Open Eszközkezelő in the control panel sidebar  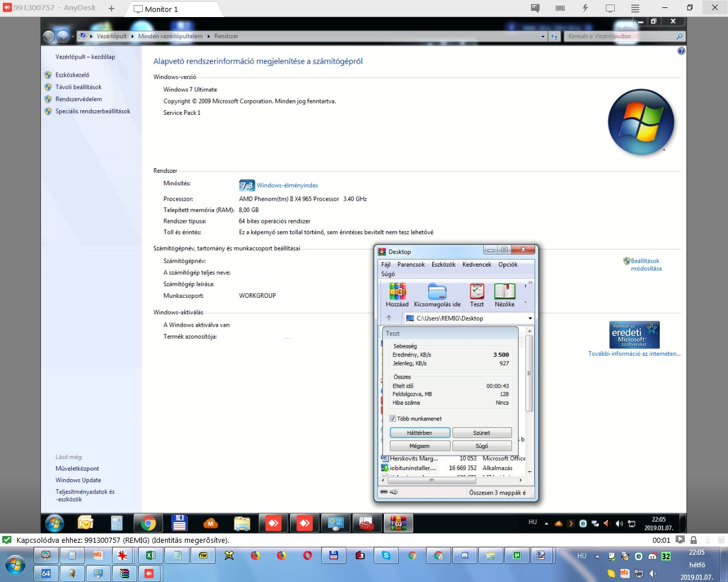[72, 75]
